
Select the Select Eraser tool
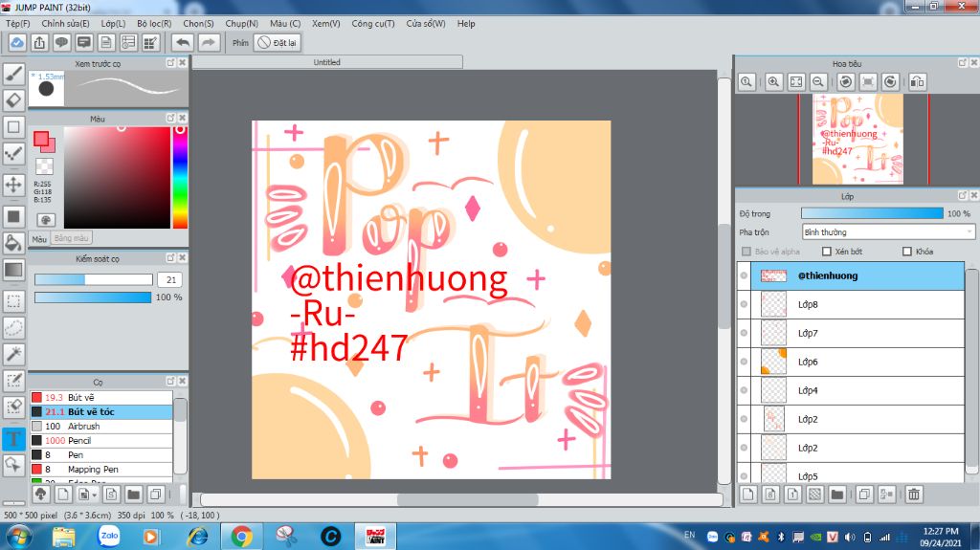(13, 407)
